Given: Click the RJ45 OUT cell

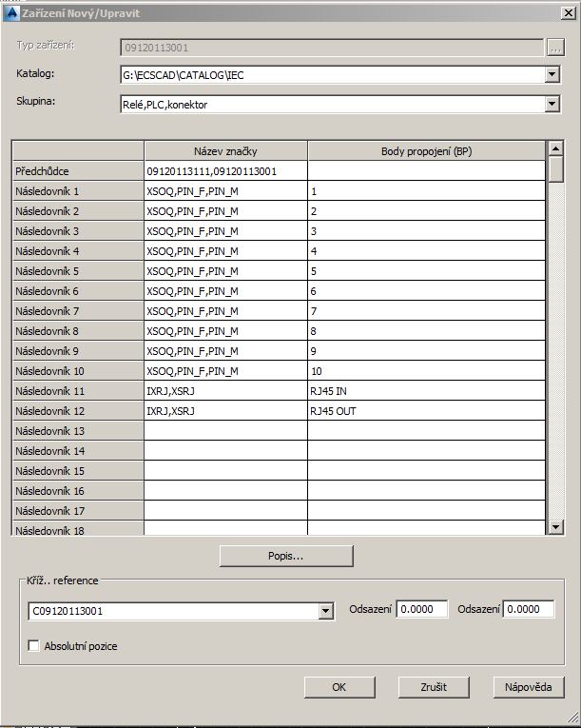Looking at the screenshot, I should [x=426, y=410].
